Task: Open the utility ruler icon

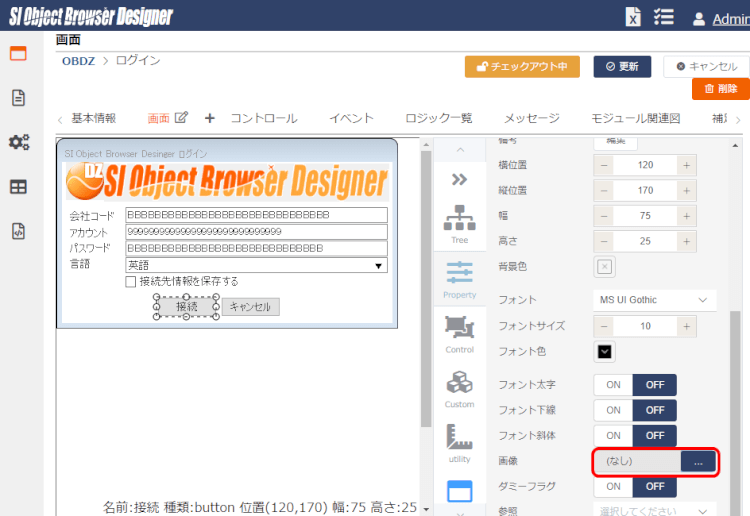Action: [459, 443]
